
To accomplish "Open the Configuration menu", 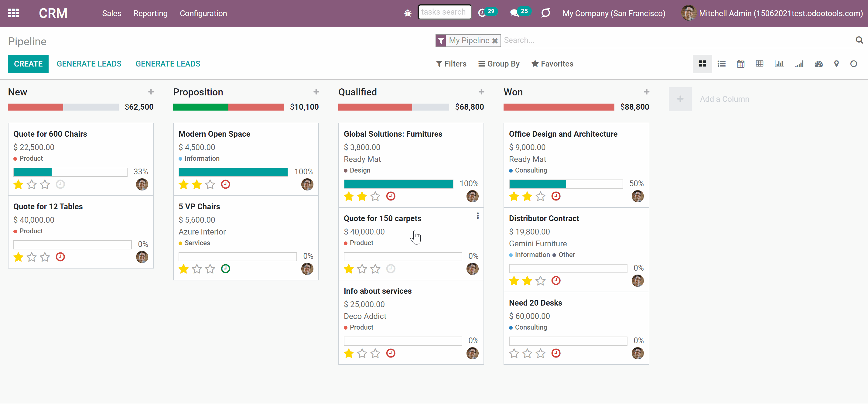I will pos(203,13).
